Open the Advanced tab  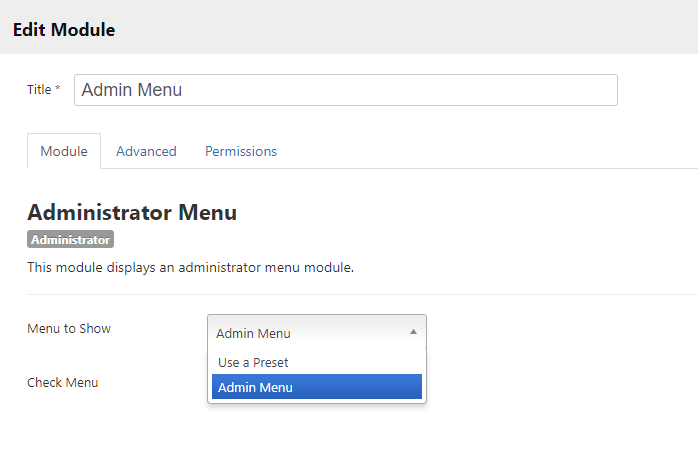pos(146,152)
